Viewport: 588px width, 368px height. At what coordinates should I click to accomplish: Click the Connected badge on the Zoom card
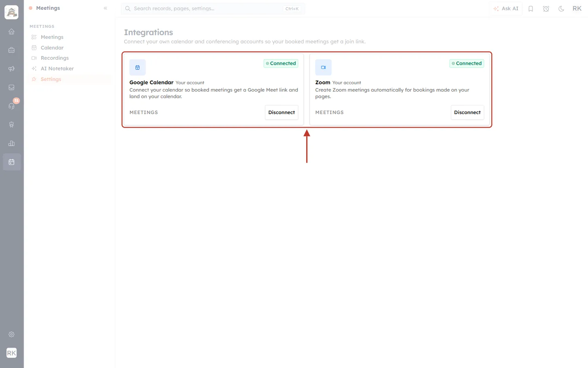[x=467, y=63]
